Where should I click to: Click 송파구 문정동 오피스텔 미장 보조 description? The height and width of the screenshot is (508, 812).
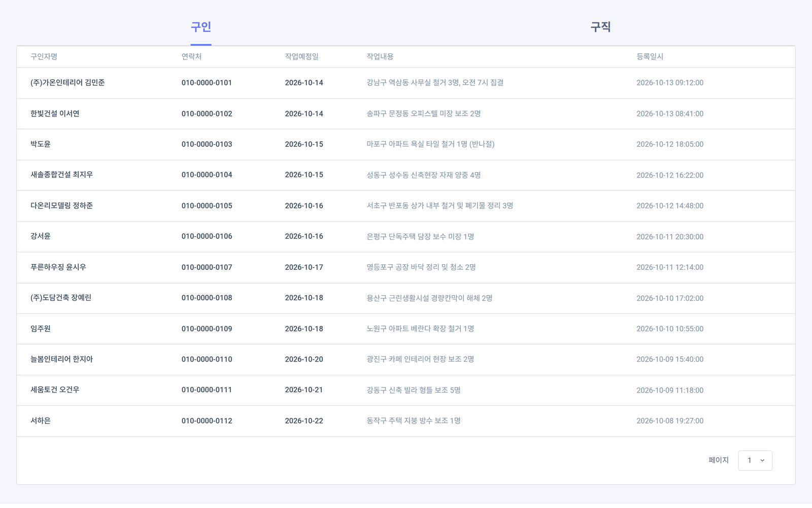[423, 114]
